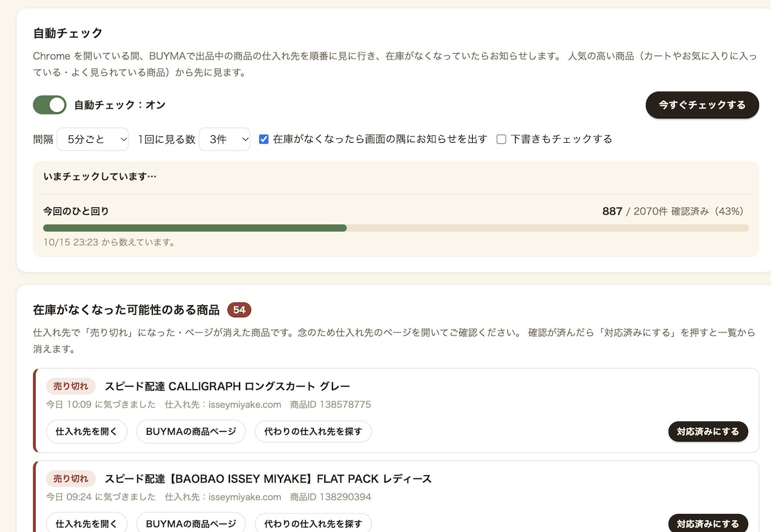The width and height of the screenshot is (771, 532).
Task: Open BUYMAの商品ページ for BAOBAO FLAT PACK
Action: (191, 524)
